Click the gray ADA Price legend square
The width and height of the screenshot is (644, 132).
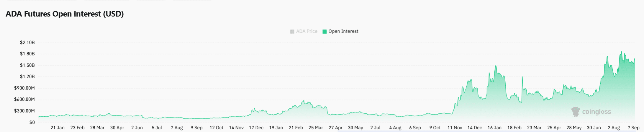click(x=292, y=31)
